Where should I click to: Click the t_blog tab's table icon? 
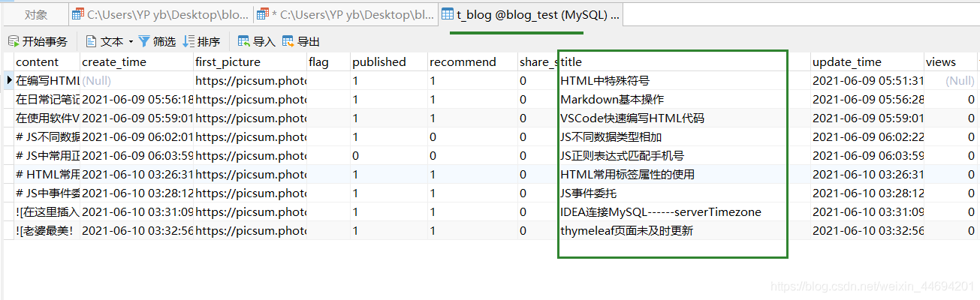tap(448, 13)
